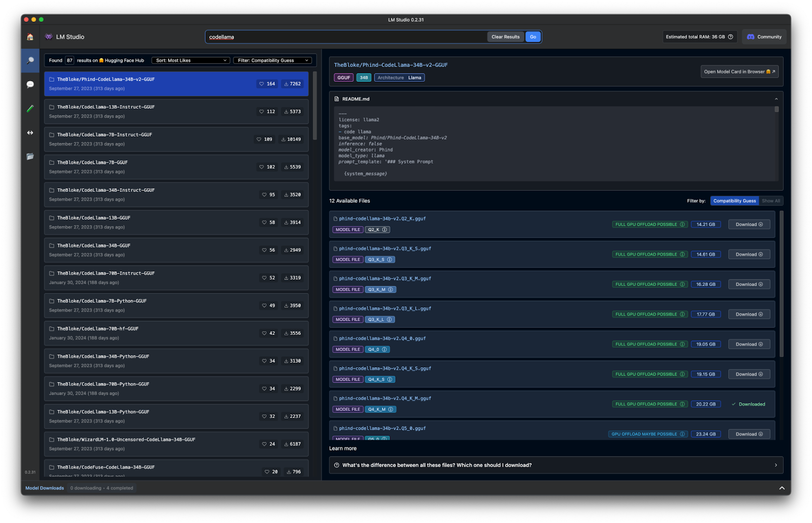The image size is (812, 523).
Task: Click info icon on Q4_K_S tag
Action: point(390,379)
